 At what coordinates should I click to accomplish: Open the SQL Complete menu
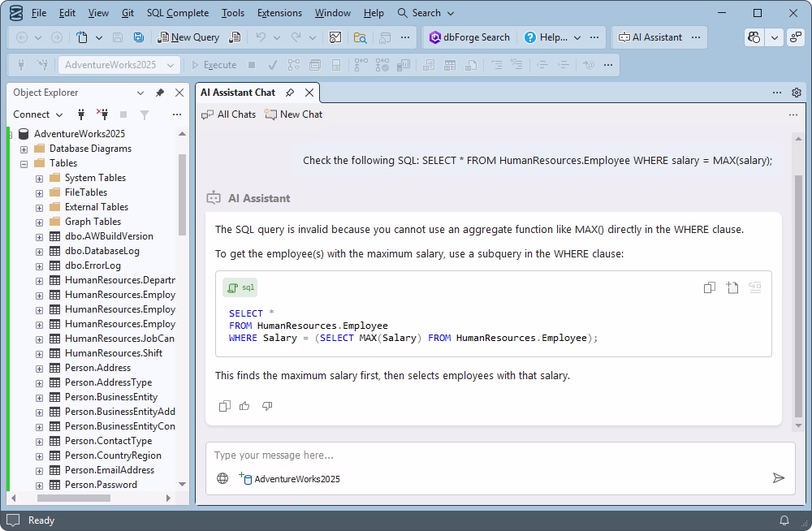(178, 12)
